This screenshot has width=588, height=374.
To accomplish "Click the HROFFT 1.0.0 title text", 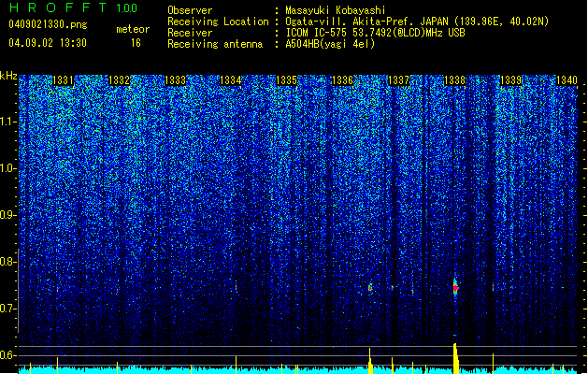I will (x=74, y=7).
